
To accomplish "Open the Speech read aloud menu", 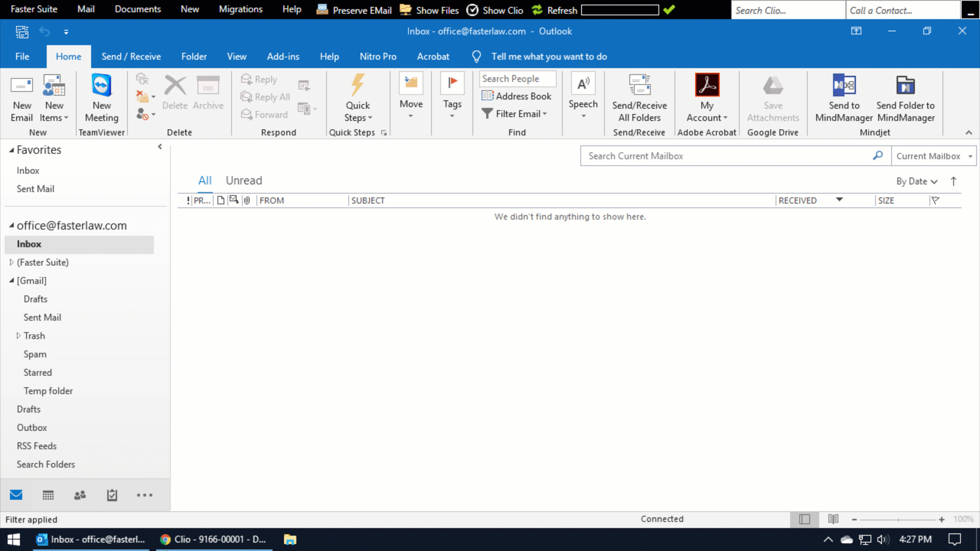I will (x=583, y=97).
